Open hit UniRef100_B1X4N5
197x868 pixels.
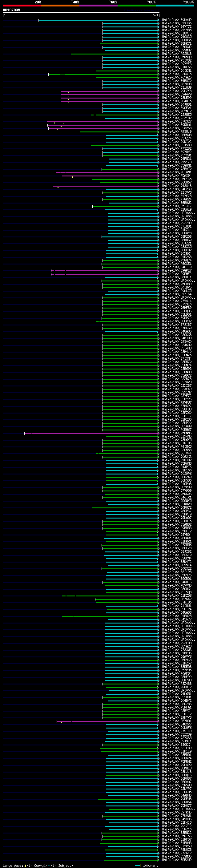coord(177,437)
